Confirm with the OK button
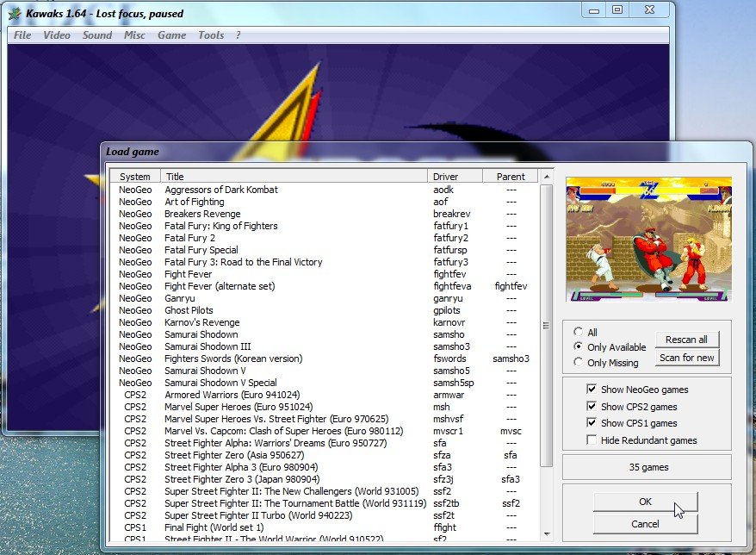This screenshot has width=756, height=555. (x=645, y=502)
